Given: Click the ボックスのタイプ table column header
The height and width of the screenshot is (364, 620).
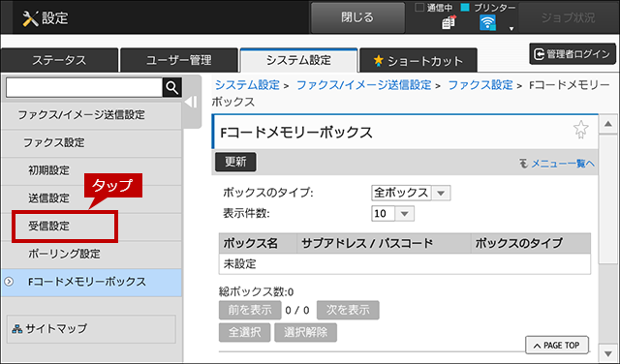Looking at the screenshot, I should pyautogui.click(x=531, y=243).
